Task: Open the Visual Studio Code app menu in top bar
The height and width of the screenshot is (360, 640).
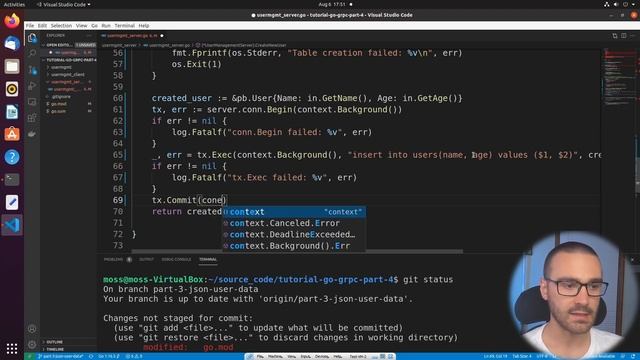Action: click(64, 4)
